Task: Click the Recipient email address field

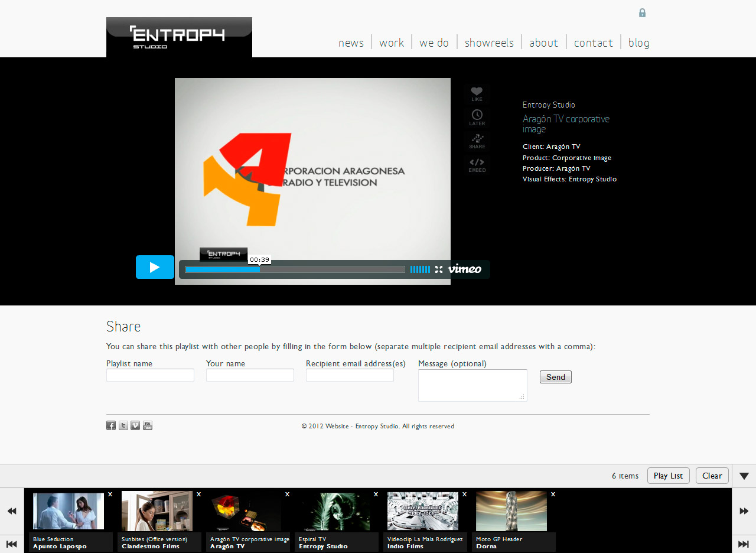Action: 350,375
